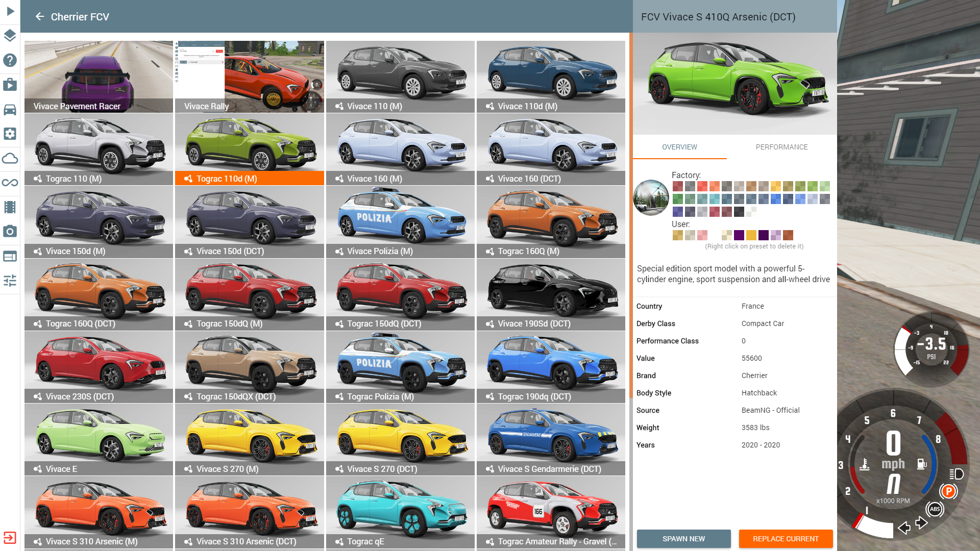Click the Replace Current button

coord(786,539)
